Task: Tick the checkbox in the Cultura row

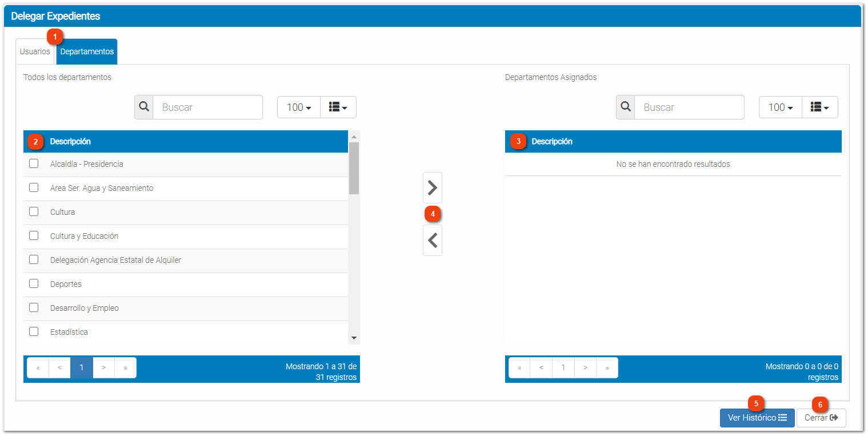Action: pos(34,211)
